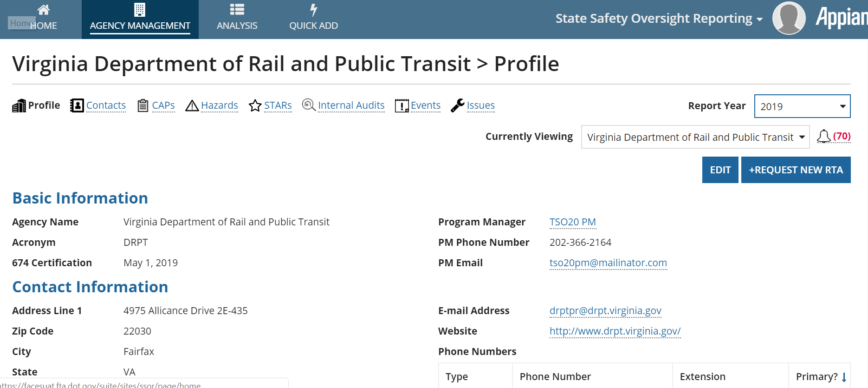
Task: Open the CAPs tab
Action: [163, 105]
